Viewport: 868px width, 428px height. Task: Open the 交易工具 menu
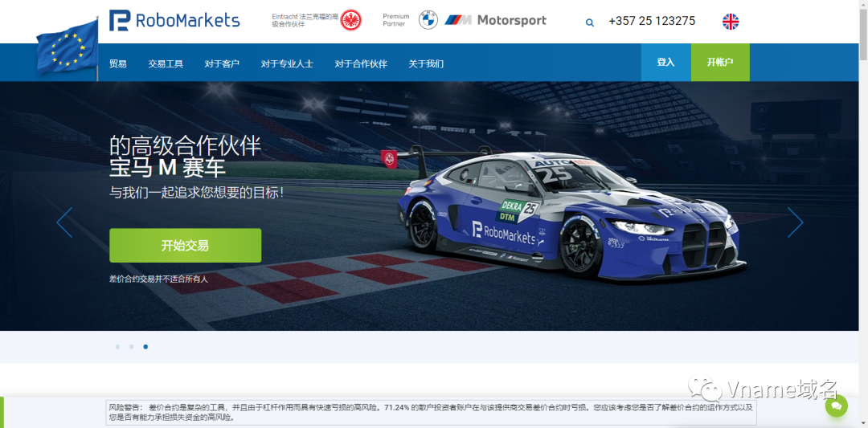[x=166, y=63]
